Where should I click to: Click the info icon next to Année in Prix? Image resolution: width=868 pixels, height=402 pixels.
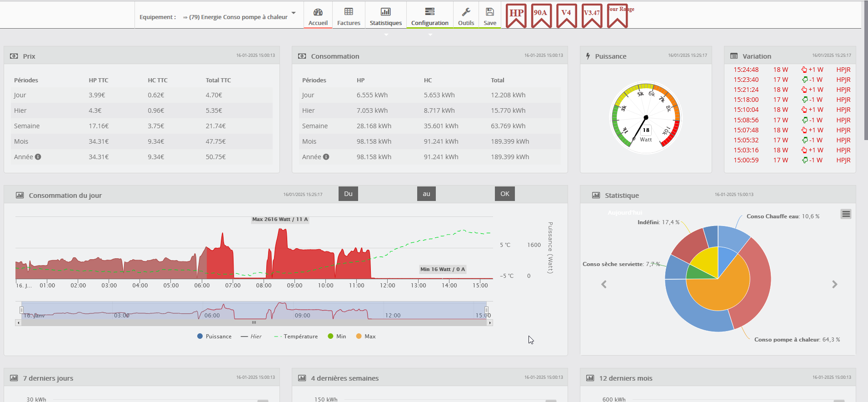(38, 157)
